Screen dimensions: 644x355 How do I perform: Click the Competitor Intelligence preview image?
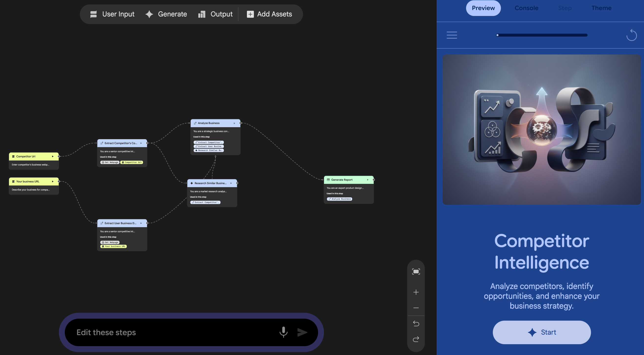pyautogui.click(x=541, y=129)
